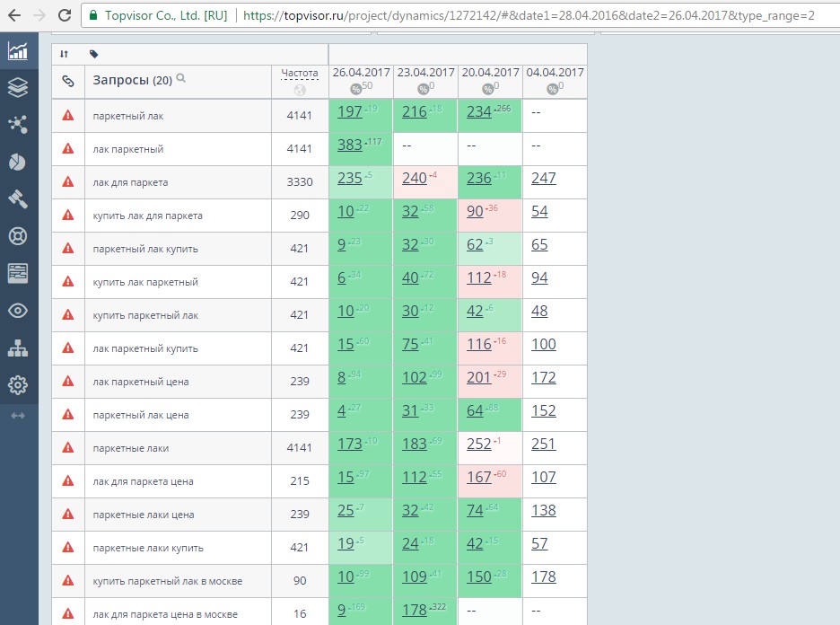Open position 197 link for паркетный лак
The width and height of the screenshot is (840, 625).
coord(350,111)
